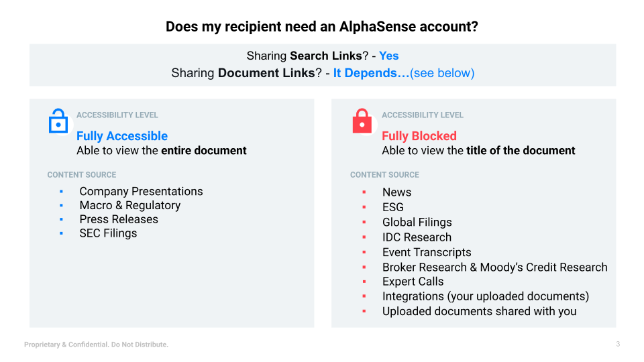Click the 'Company Presentations' list item

pyautogui.click(x=141, y=191)
